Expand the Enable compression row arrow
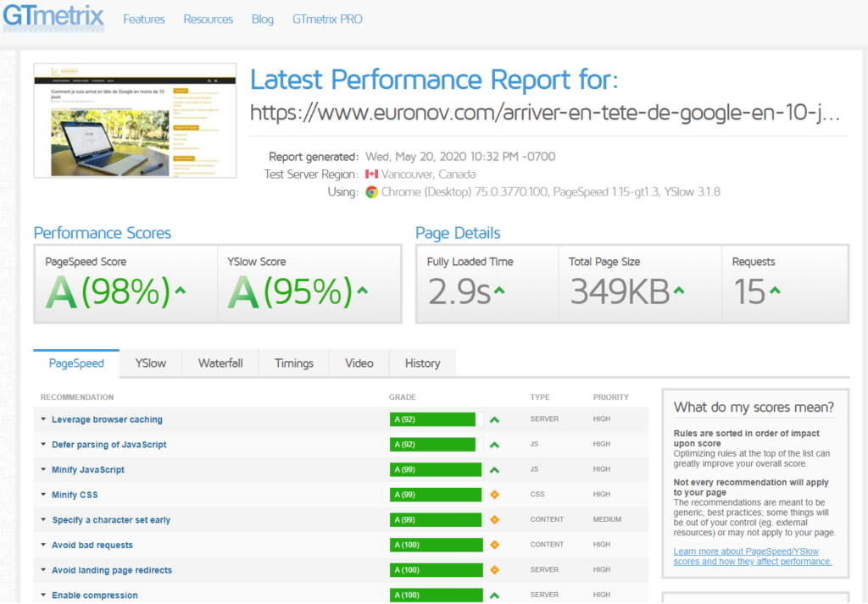Viewport: 868px width, 604px height. pos(43,596)
